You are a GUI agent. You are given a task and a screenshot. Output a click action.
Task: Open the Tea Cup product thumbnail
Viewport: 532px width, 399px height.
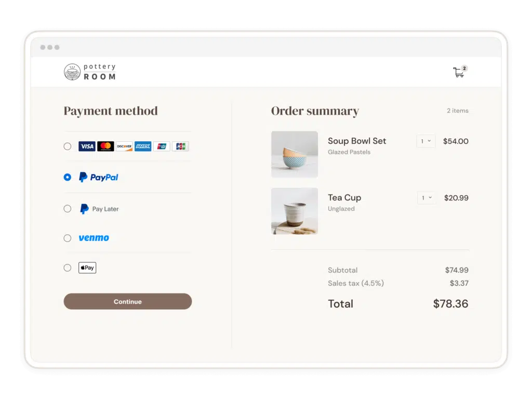point(295,211)
